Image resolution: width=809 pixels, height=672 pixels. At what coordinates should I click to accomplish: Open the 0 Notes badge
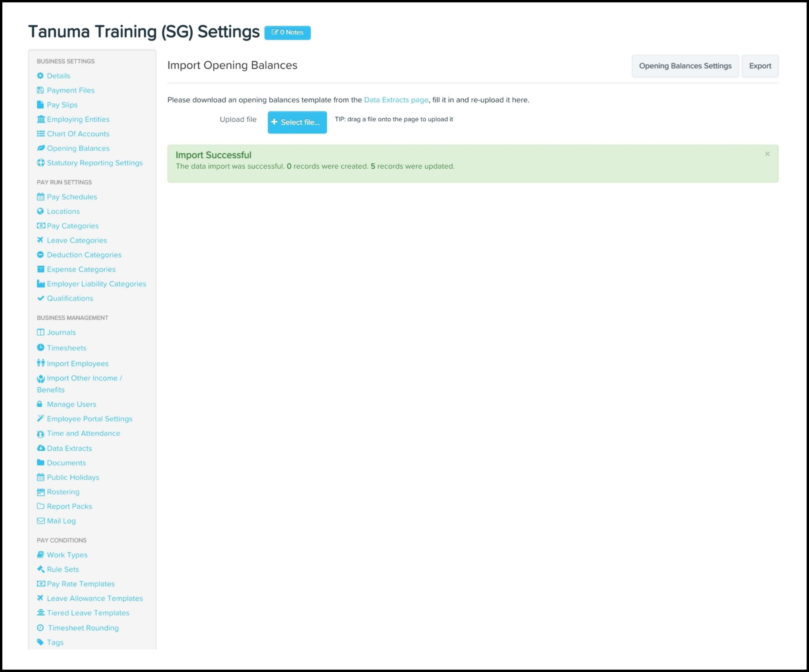pyautogui.click(x=287, y=33)
